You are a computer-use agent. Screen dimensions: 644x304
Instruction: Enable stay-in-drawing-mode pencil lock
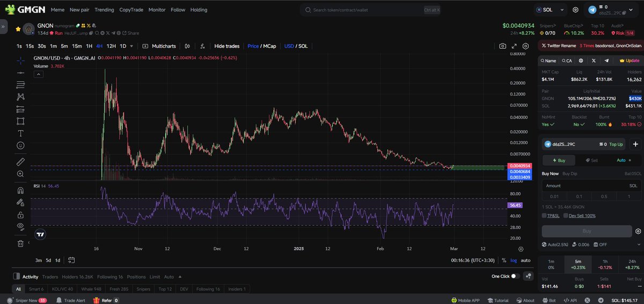tap(20, 202)
